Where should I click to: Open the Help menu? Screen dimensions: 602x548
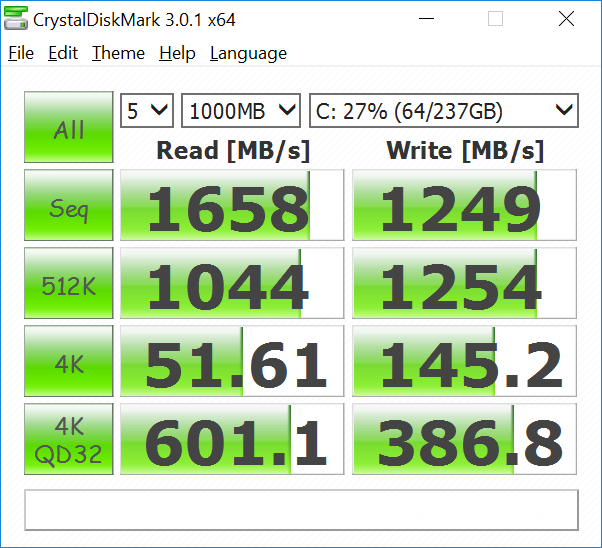177,53
